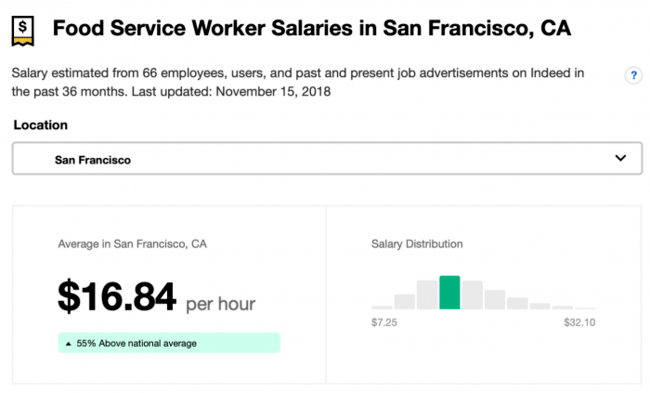The image size is (650, 393).
Task: Click the Last updated November 15, 2018 text
Action: pyautogui.click(x=231, y=92)
